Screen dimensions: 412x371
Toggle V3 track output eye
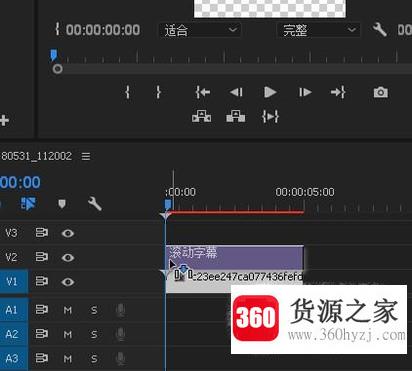[x=68, y=233]
